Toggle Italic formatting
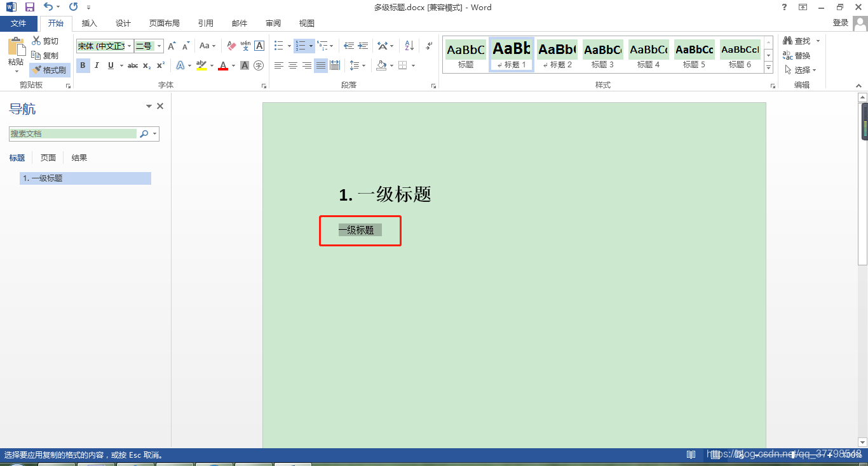This screenshot has height=466, width=868. click(97, 65)
